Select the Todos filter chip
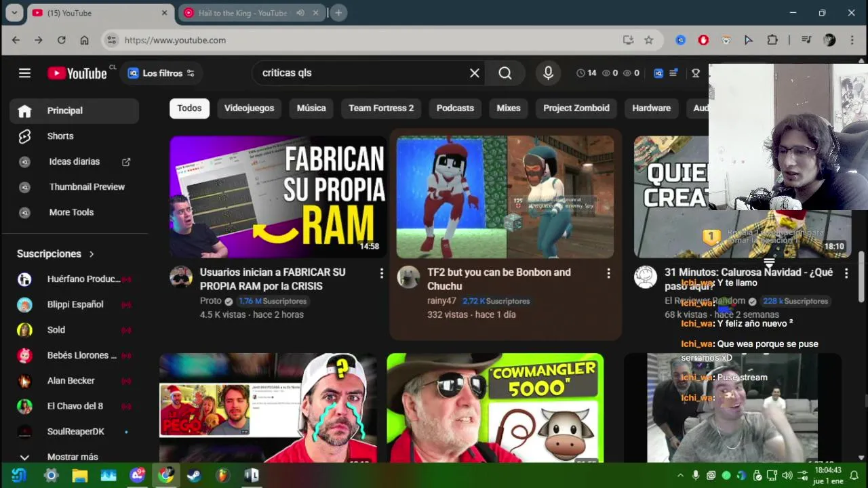 point(189,108)
